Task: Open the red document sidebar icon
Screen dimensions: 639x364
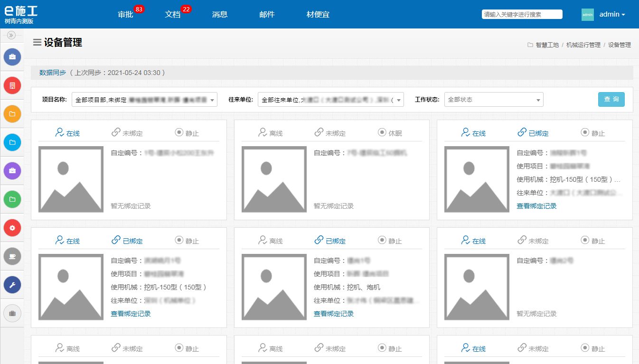Action: click(x=12, y=85)
